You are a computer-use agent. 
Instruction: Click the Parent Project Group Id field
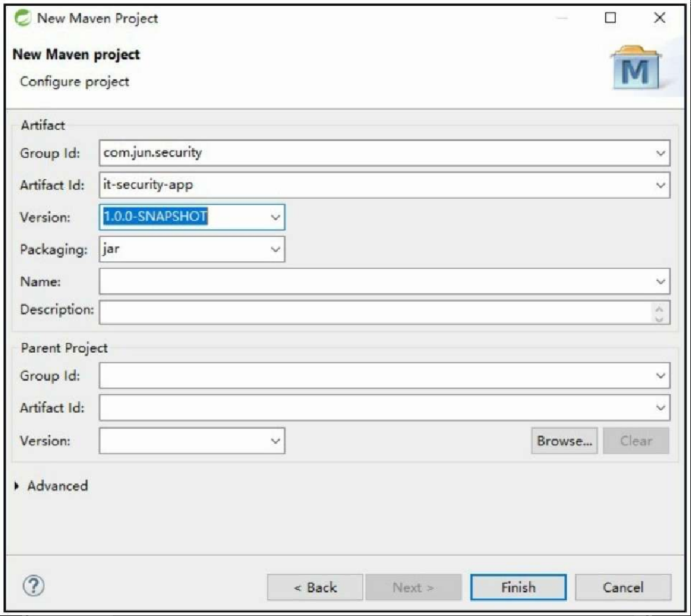(385, 376)
